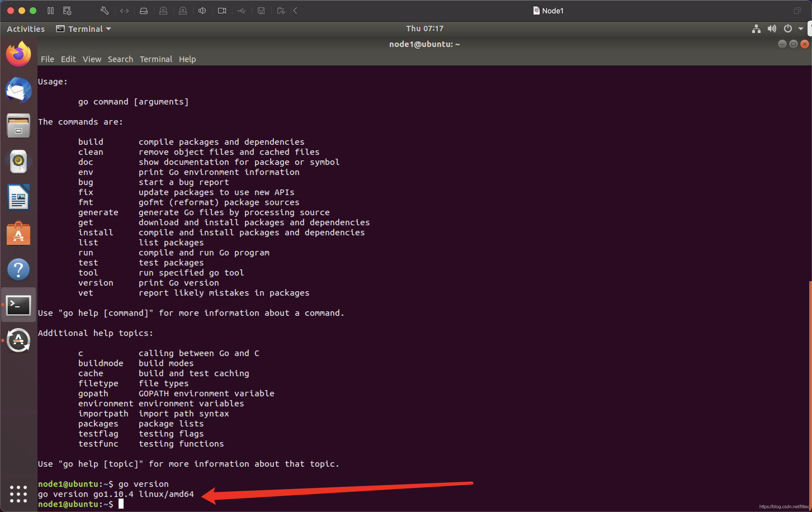Show Applications grid button
812x512 pixels.
pyautogui.click(x=18, y=494)
